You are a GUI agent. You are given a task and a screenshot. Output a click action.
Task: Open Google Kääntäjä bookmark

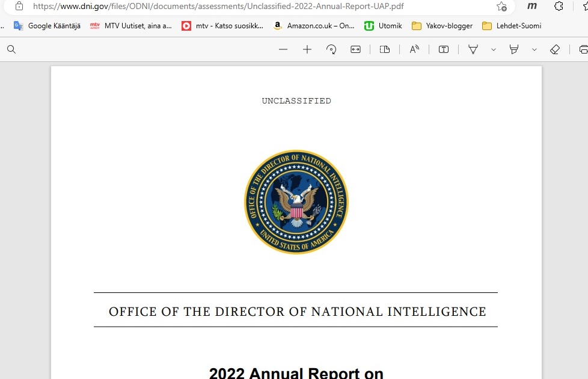click(47, 25)
